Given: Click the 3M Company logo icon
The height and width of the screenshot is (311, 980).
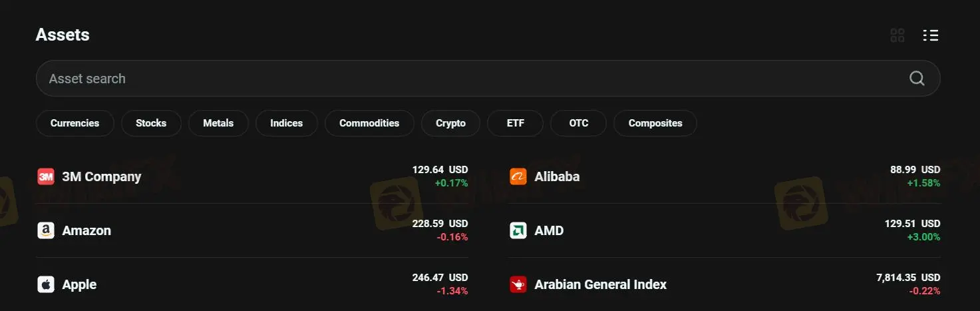Looking at the screenshot, I should [x=46, y=176].
